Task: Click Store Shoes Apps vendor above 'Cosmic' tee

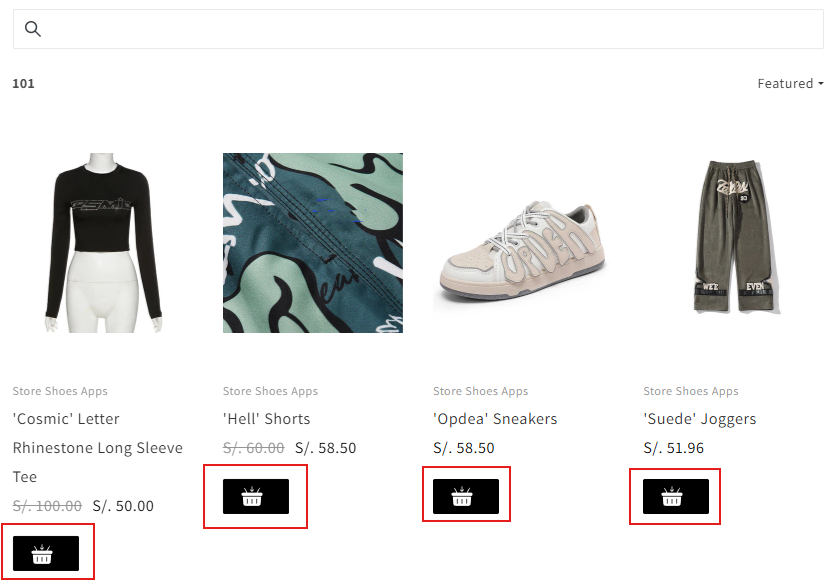Action: click(60, 391)
